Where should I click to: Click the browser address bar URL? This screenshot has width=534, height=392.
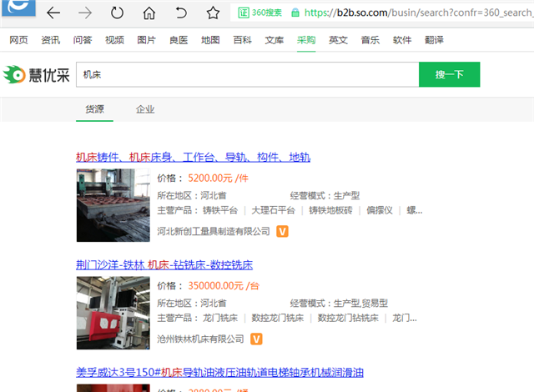(417, 13)
